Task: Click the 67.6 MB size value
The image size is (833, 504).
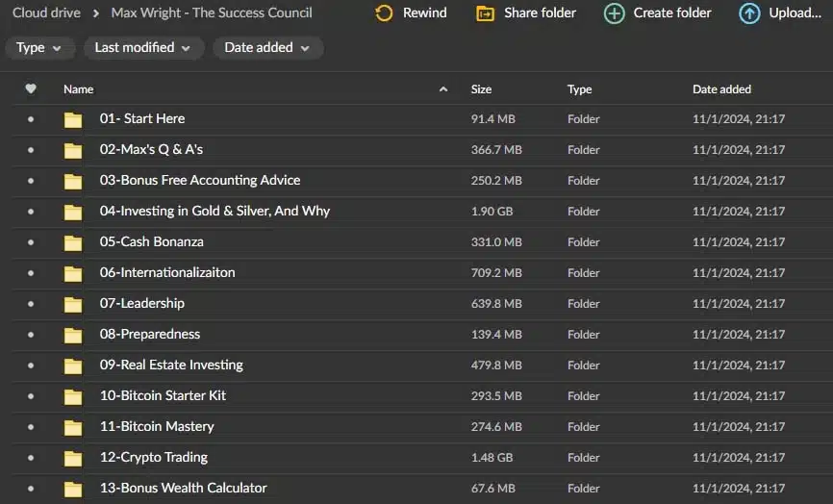Action: [x=493, y=489]
